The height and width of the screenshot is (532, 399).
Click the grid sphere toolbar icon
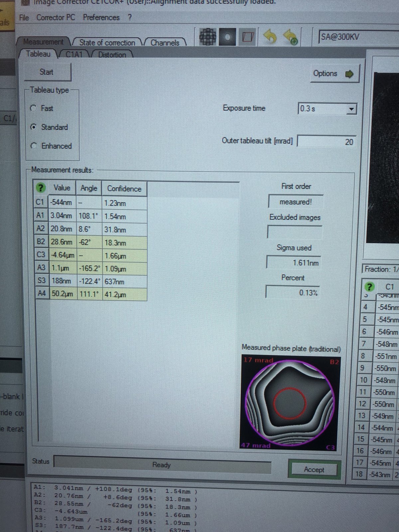pyautogui.click(x=207, y=37)
